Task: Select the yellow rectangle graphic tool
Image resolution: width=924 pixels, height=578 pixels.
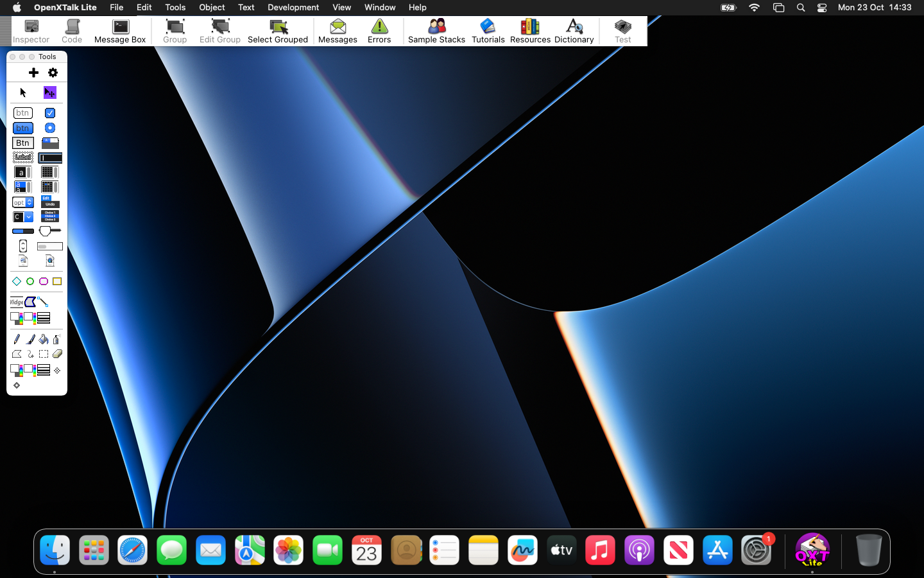Action: 57,281
